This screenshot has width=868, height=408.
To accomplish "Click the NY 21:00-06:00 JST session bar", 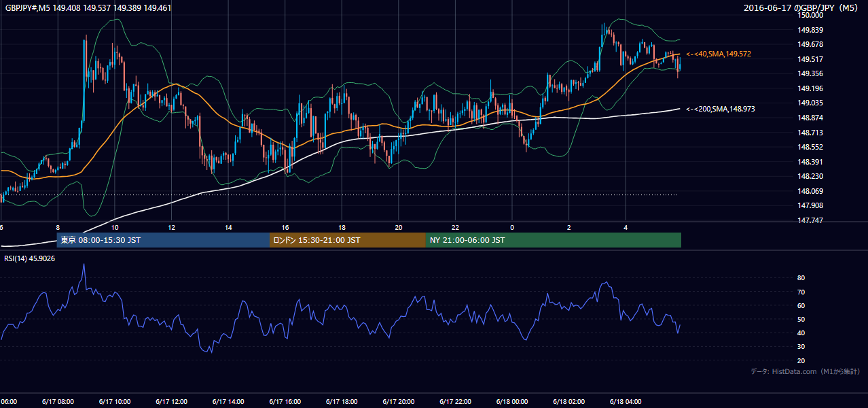I will tap(554, 240).
